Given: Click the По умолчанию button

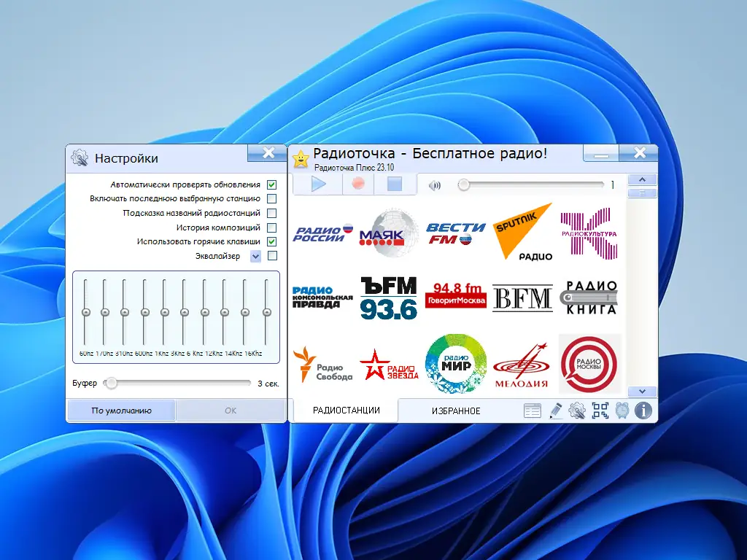Looking at the screenshot, I should (x=122, y=411).
